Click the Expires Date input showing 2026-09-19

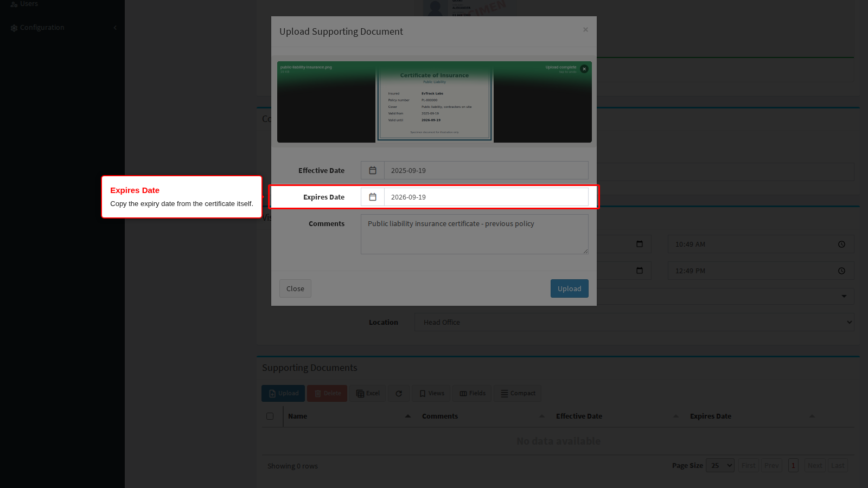[486, 197]
